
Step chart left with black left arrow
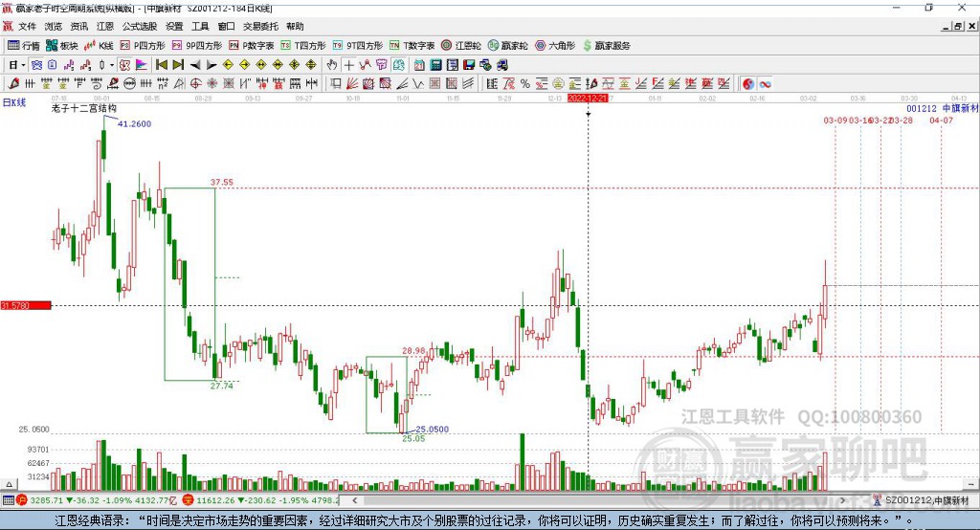click(x=195, y=65)
